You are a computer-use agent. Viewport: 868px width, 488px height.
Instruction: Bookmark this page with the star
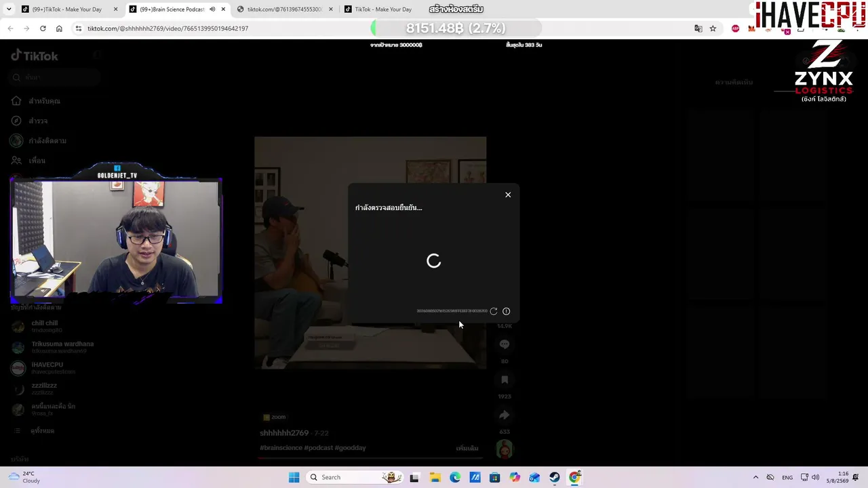tap(713, 28)
